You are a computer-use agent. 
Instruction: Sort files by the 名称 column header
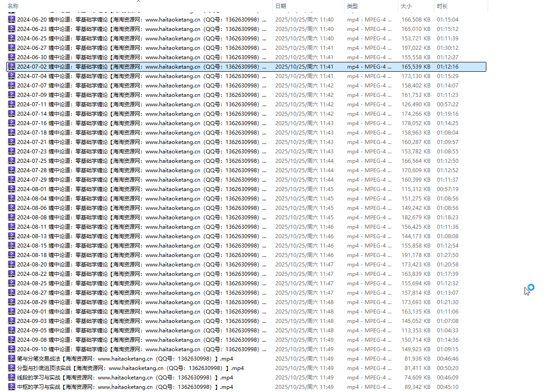pyautogui.click(x=13, y=6)
